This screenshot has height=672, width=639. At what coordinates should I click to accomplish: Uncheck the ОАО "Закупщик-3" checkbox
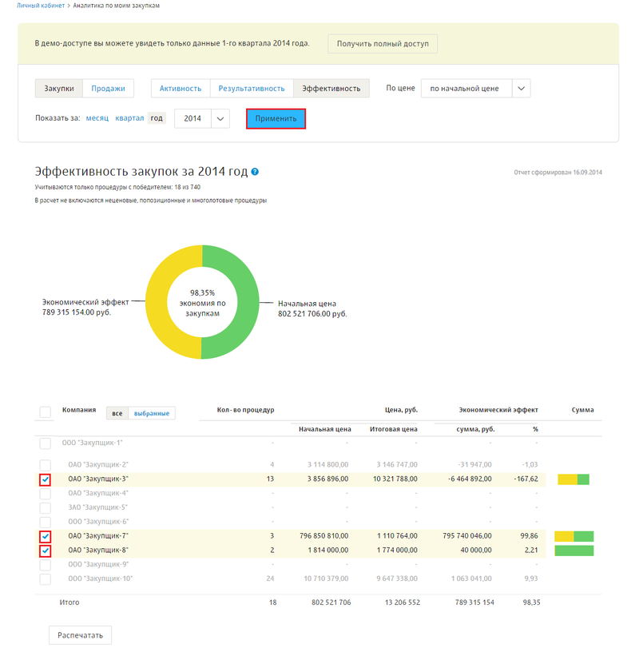click(x=46, y=479)
